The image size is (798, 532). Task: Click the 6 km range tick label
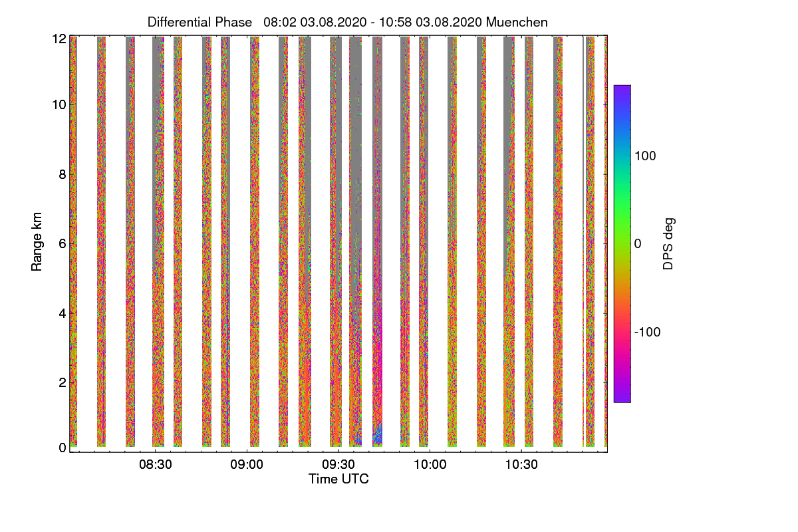[x=63, y=243]
